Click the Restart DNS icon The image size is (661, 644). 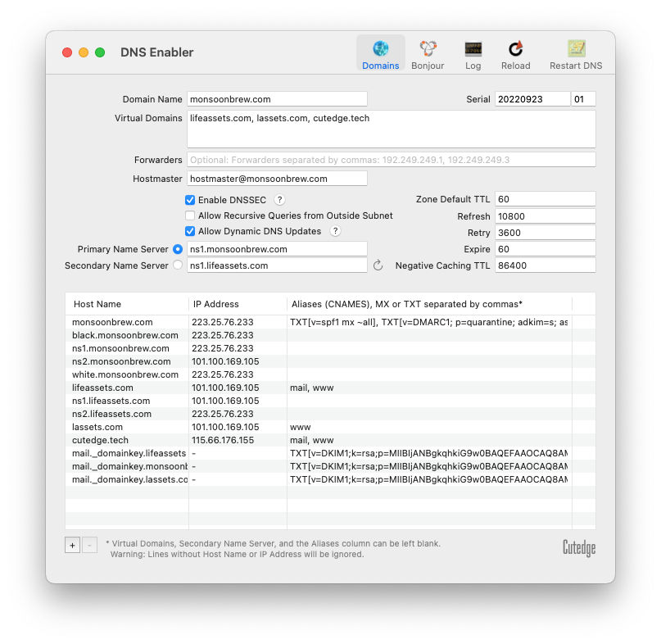pyautogui.click(x=576, y=55)
